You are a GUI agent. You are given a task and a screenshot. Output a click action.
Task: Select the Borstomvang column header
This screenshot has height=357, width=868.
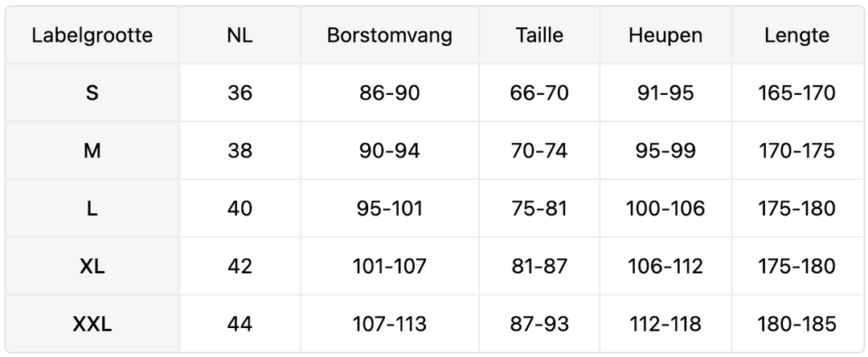coord(390,35)
